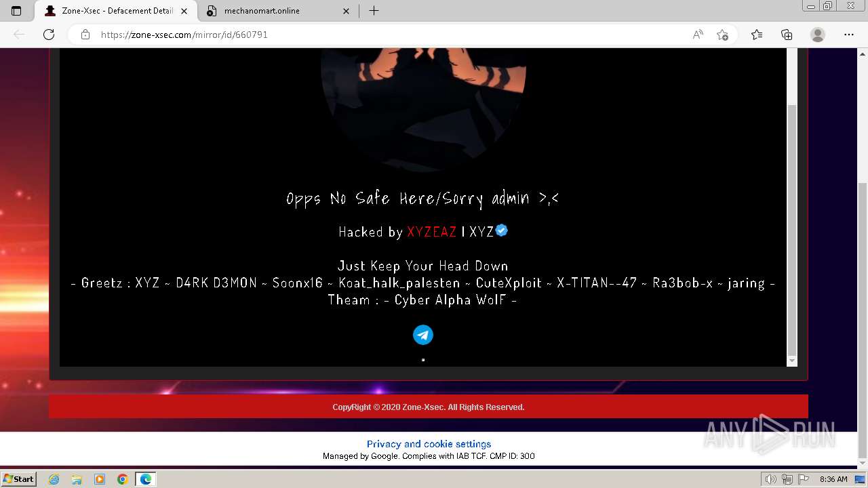
Task: Close the Zone-Xsec Defacement Detail tab
Action: [184, 11]
